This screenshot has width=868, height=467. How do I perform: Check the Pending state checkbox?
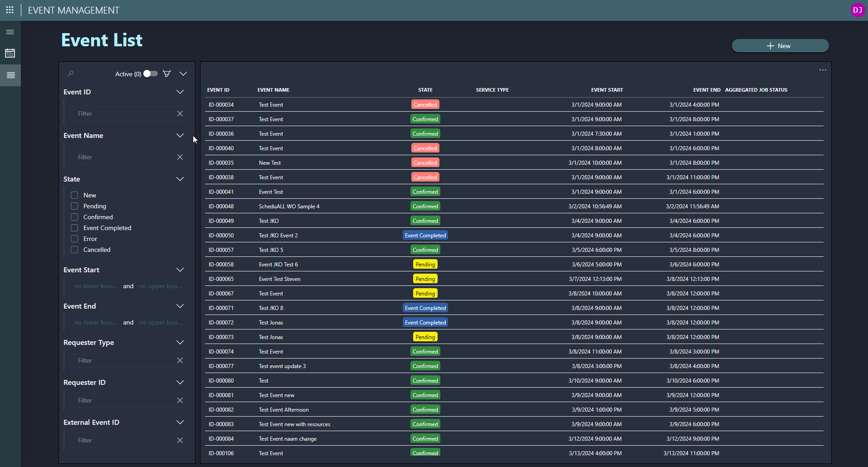click(x=74, y=206)
